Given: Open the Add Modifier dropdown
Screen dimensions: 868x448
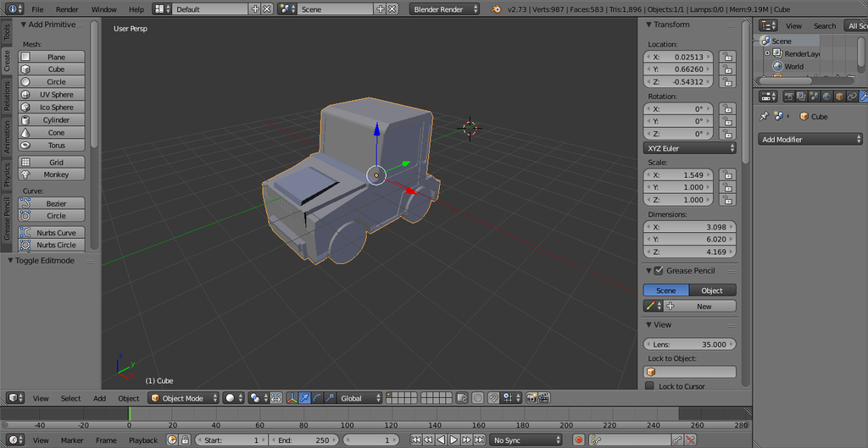Looking at the screenshot, I should (810, 139).
